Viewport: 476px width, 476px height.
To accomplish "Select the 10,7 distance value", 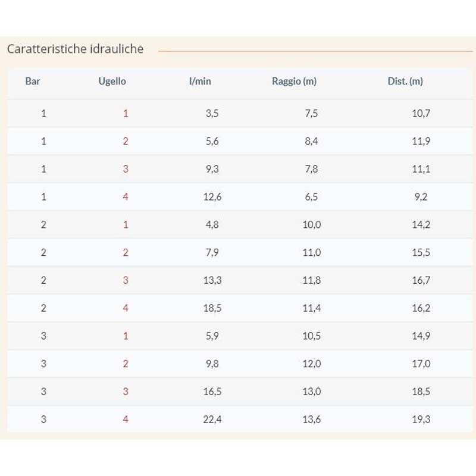I will pyautogui.click(x=421, y=113).
